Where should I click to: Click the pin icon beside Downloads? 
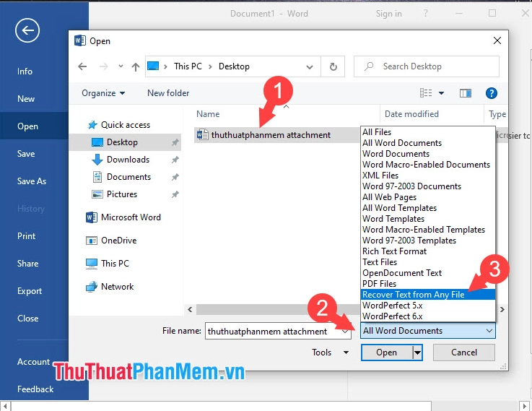tap(175, 160)
